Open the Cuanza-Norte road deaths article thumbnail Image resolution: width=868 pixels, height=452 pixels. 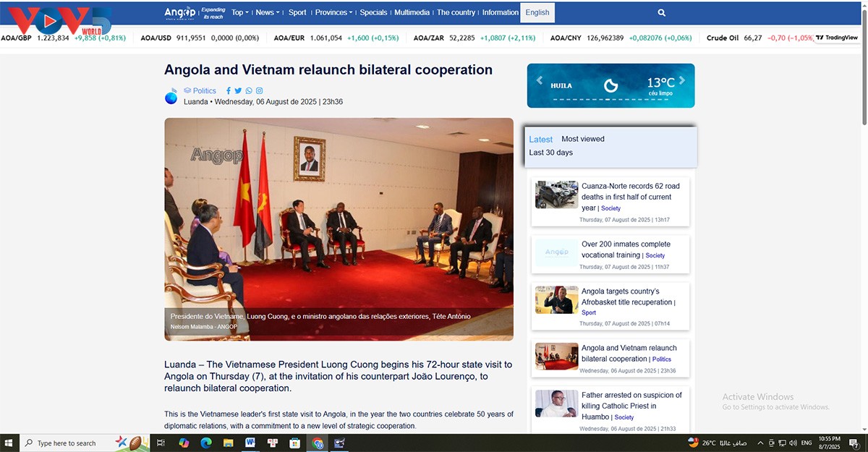click(556, 195)
